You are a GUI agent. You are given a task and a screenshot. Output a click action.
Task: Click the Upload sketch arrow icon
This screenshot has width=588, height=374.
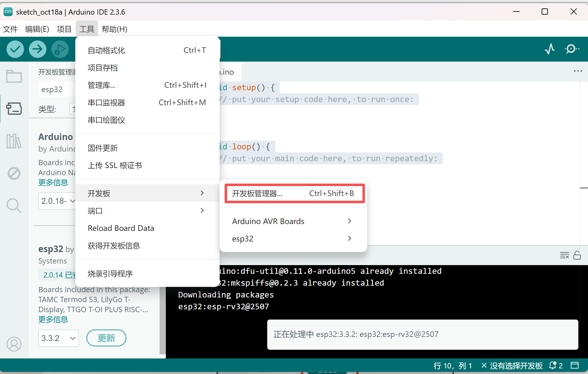pyautogui.click(x=37, y=49)
